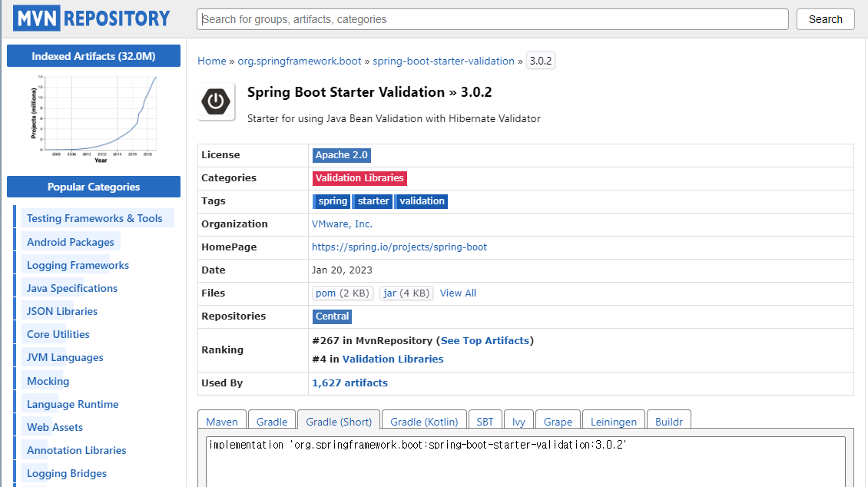Image resolution: width=868 pixels, height=487 pixels.
Task: Click the indexed artifacts growth chart
Action: coord(94,119)
